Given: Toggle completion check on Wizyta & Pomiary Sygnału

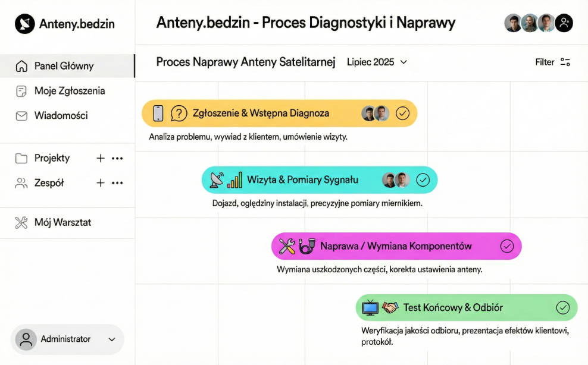Looking at the screenshot, I should (423, 180).
